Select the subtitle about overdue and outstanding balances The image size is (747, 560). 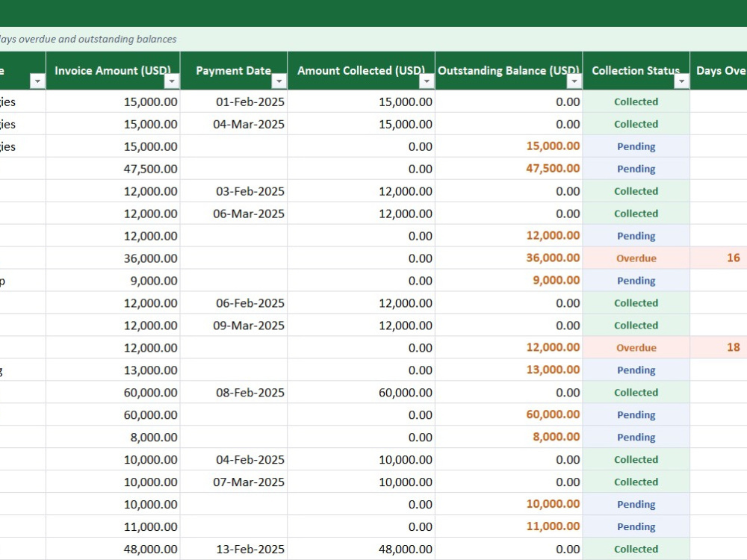click(x=88, y=39)
